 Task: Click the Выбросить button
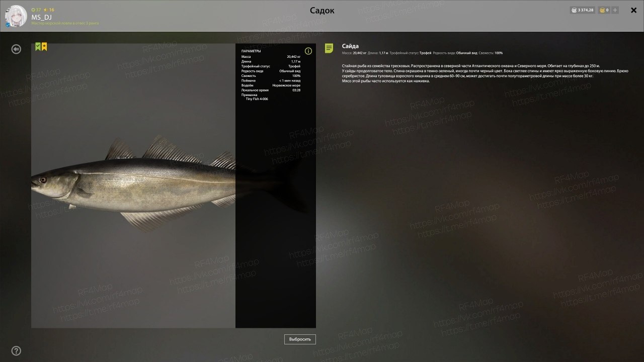coord(300,339)
